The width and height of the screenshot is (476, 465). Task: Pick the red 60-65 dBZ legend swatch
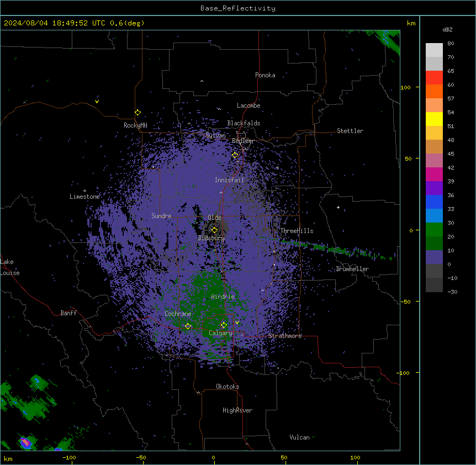434,78
